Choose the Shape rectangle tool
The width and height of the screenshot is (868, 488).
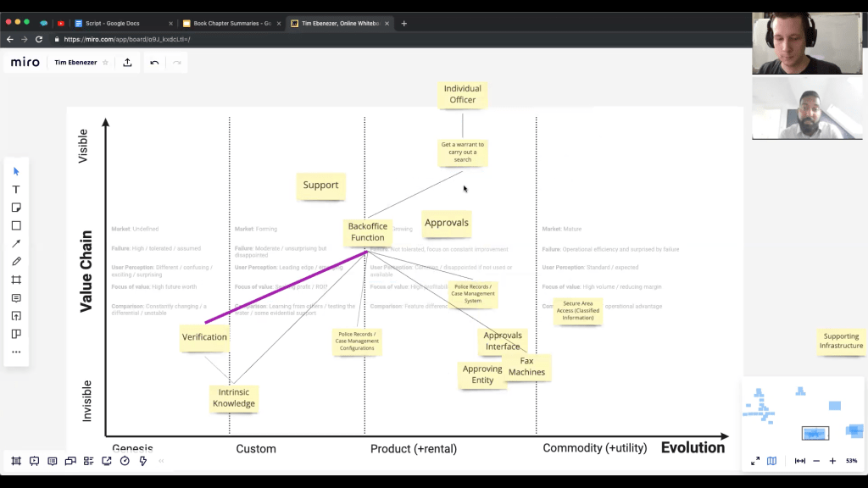(16, 226)
